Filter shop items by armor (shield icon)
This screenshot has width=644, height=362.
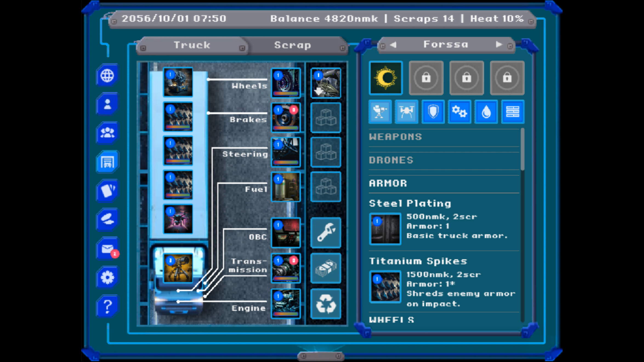tap(433, 112)
